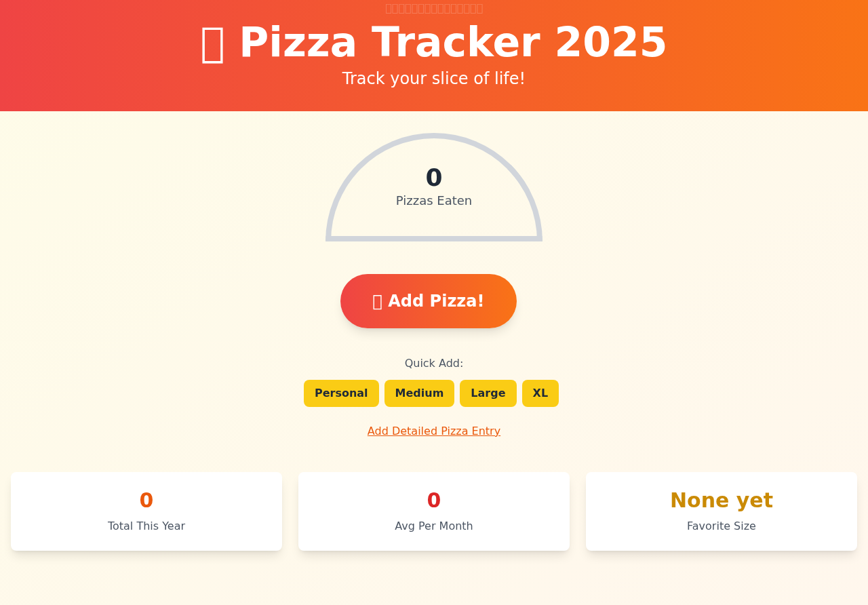Click the Avg Per Month stat card
868x605 pixels.
[434, 511]
